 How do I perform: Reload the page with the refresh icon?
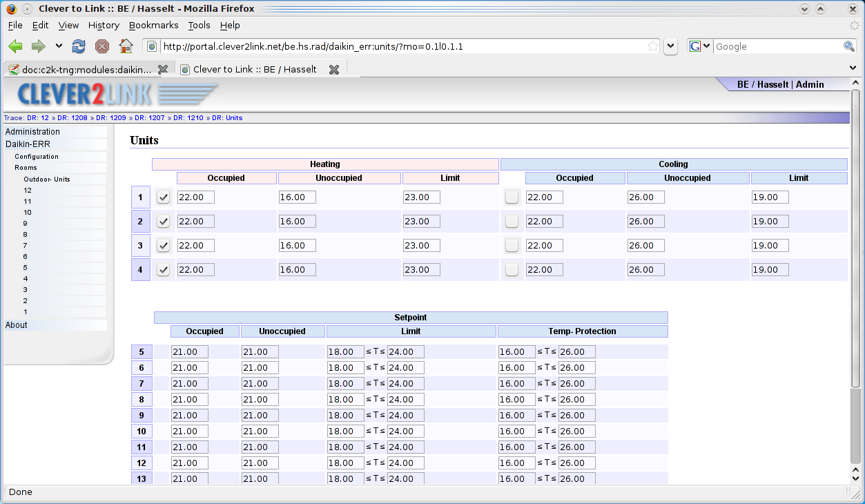pos(79,46)
